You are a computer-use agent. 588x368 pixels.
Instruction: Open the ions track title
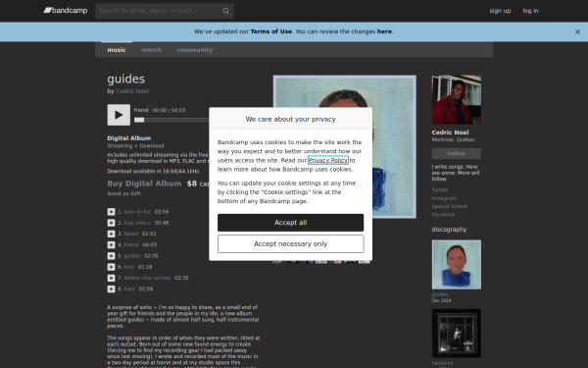[129, 267]
